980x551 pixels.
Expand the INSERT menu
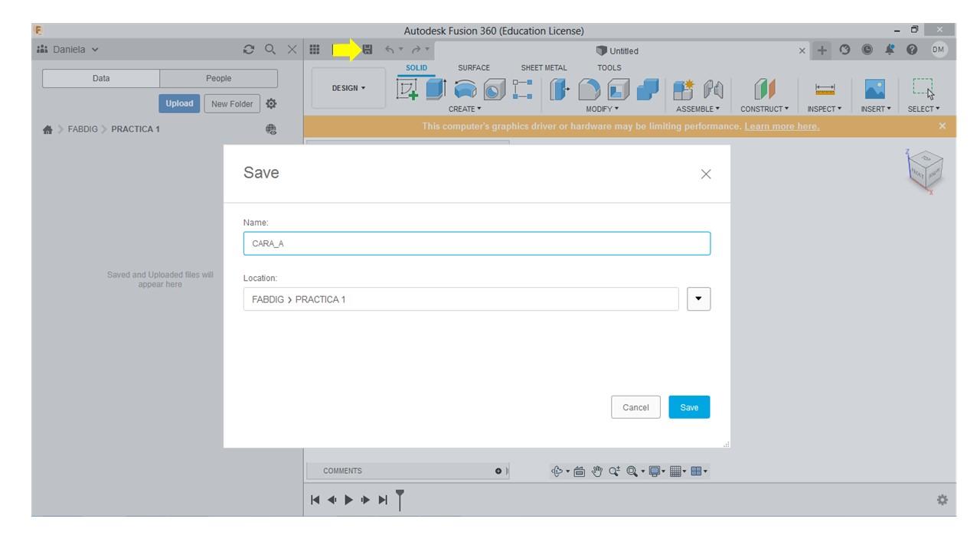(x=875, y=109)
